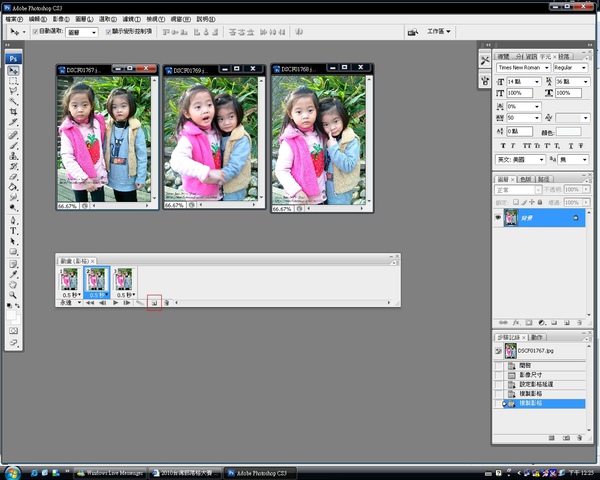Select the Eraser tool
Screen dimensions: 600x480
13,176
